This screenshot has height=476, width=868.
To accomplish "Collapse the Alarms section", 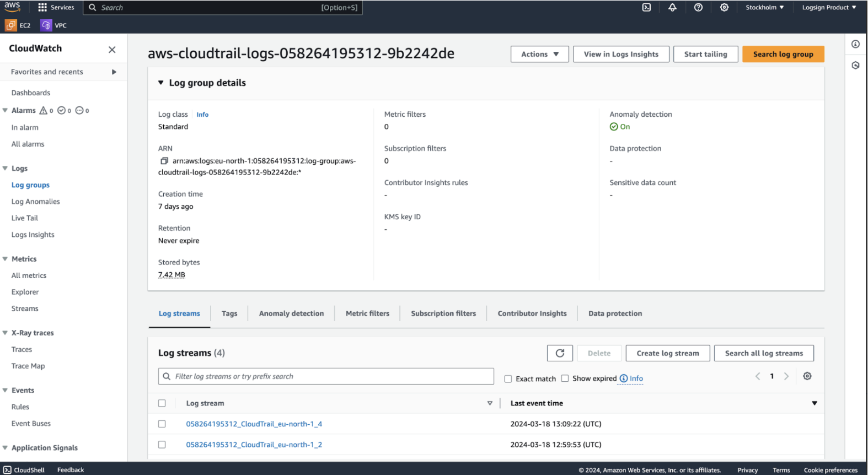I will click(5, 111).
